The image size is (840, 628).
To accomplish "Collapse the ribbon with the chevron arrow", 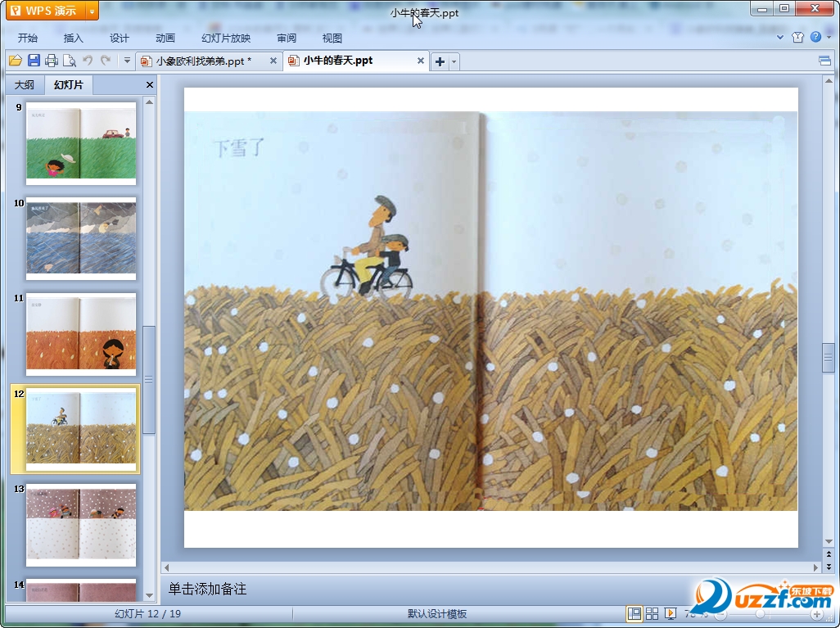I will point(780,37).
